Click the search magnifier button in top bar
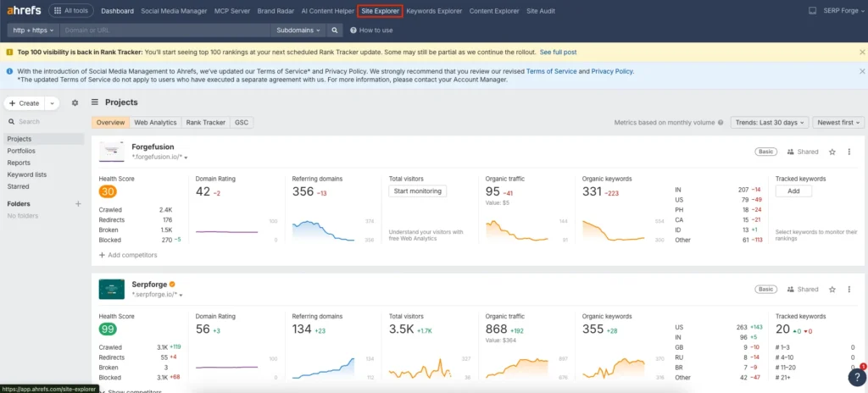Screen dimensions: 868x393 pos(334,30)
